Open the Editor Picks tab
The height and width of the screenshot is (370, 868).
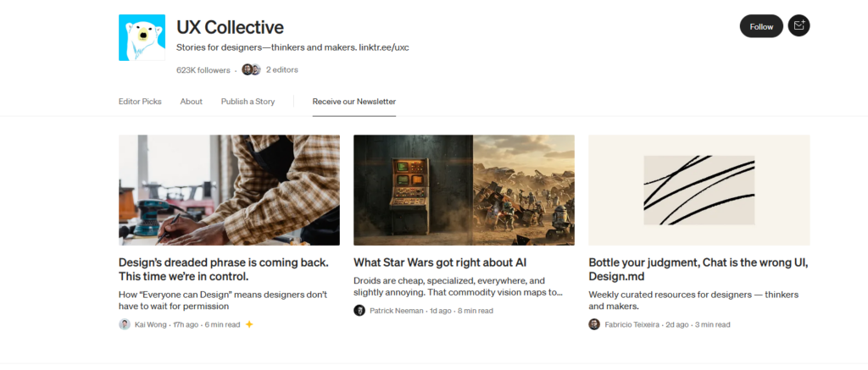(x=140, y=102)
